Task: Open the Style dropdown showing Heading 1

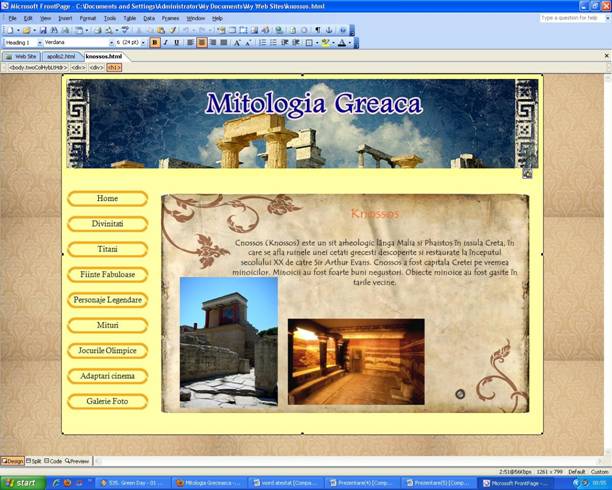Action: click(x=39, y=43)
